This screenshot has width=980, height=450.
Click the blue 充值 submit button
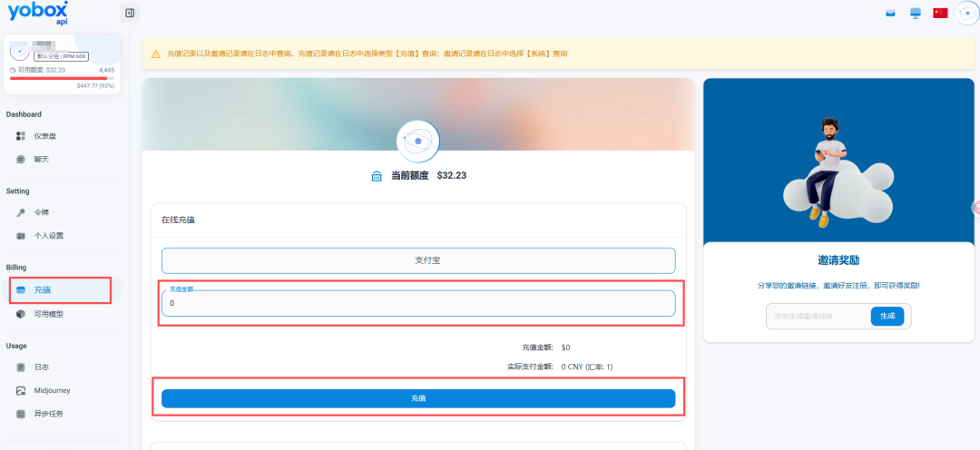pos(418,398)
